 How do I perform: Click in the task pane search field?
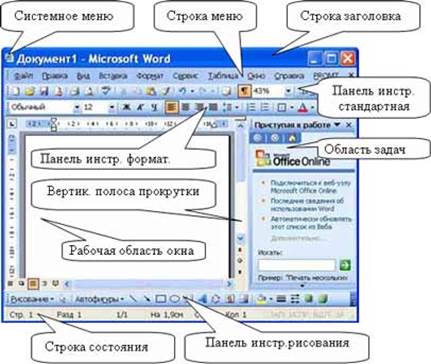[297, 265]
